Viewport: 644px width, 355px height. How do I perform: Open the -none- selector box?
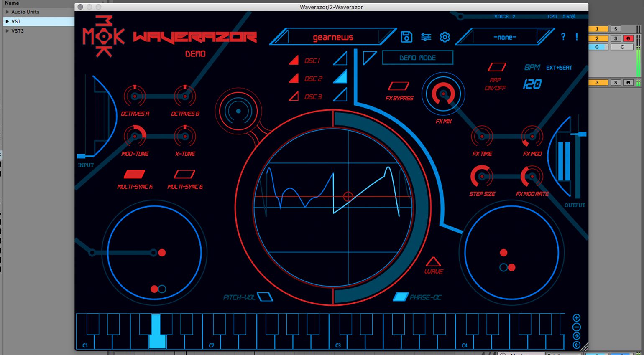(x=505, y=37)
